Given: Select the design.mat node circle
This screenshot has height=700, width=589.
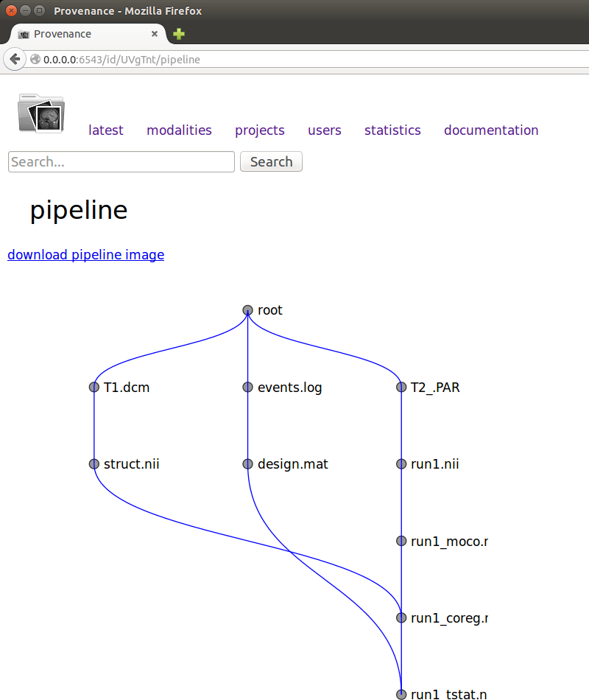Looking at the screenshot, I should (247, 463).
